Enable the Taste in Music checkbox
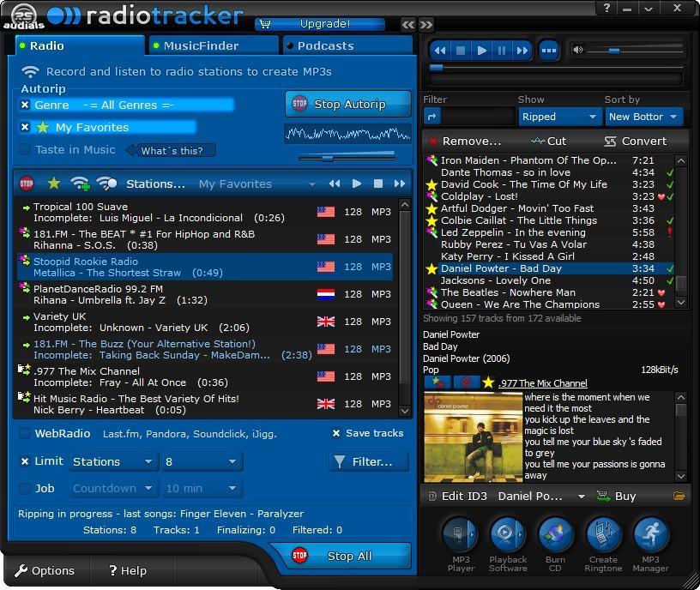The width and height of the screenshot is (700, 590). [25, 149]
